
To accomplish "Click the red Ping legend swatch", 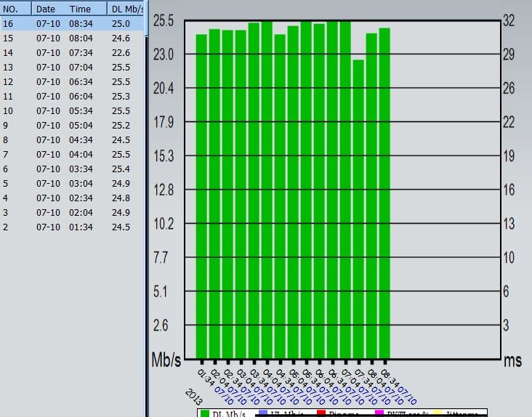I will pyautogui.click(x=321, y=413).
